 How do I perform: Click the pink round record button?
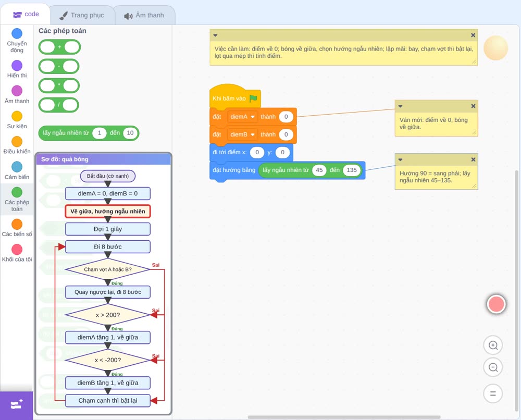point(496,304)
